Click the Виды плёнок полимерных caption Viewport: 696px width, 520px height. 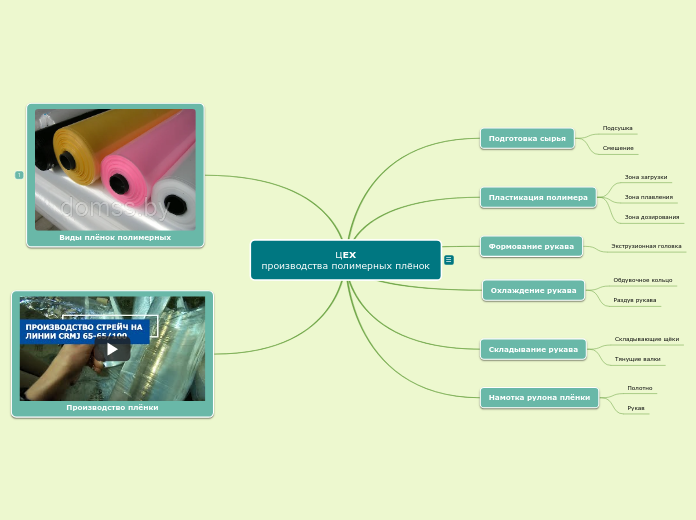click(x=115, y=238)
